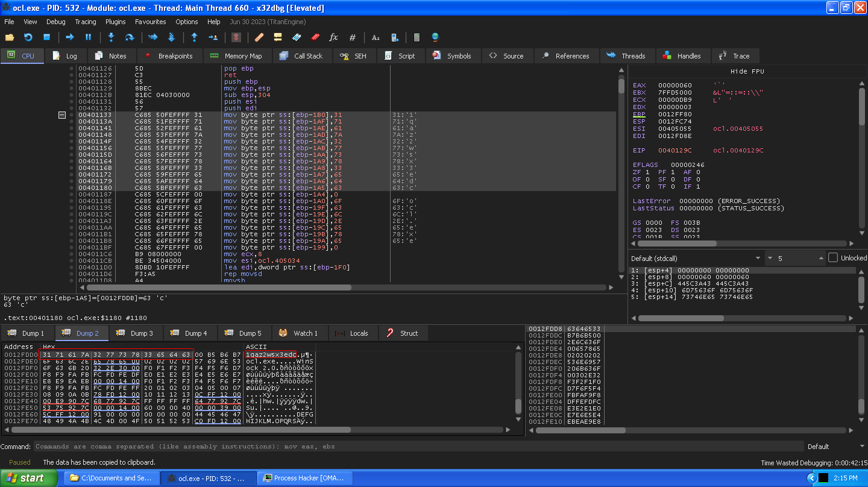Viewport: 868px width, 487px height.
Task: Restart the debugged program via toolbar
Action: tap(28, 37)
